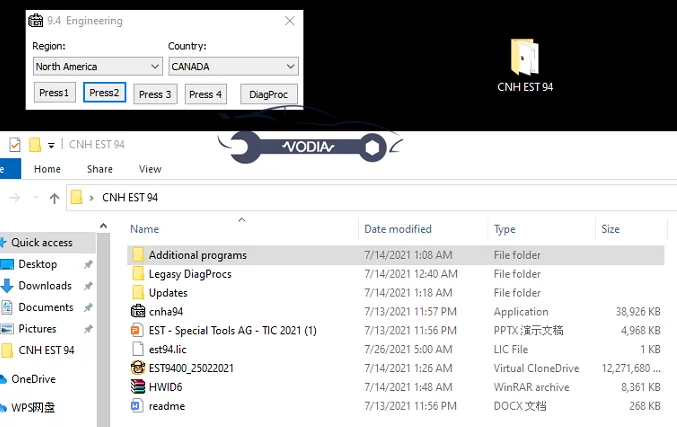Screen dimensions: 677x427
Task: Click the cnha94 application icon
Action: 138,311
